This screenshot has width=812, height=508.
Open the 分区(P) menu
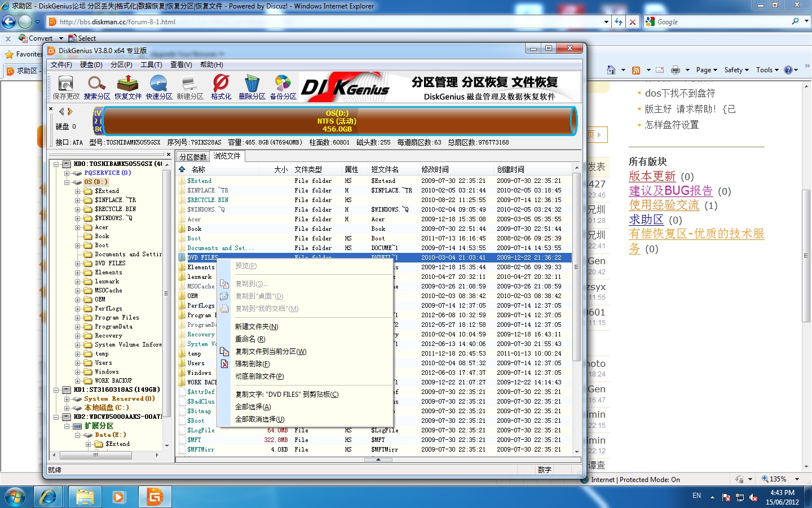point(121,65)
